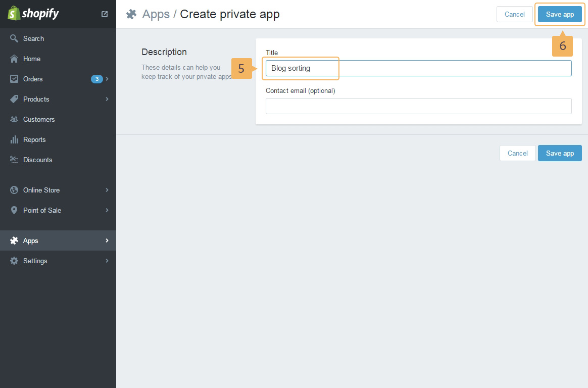Click the Contact email input field

coord(418,106)
